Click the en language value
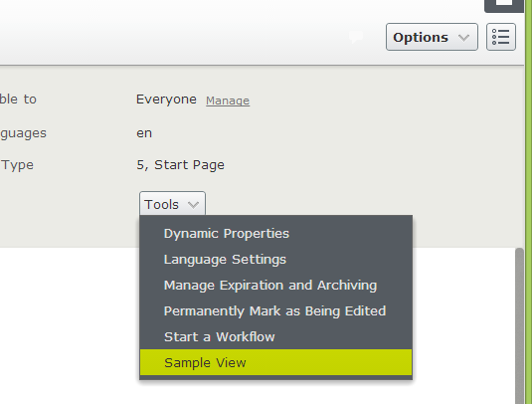 [x=144, y=133]
